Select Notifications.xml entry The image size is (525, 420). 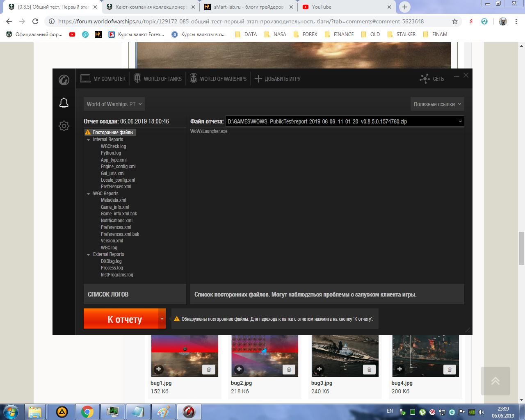pos(117,221)
